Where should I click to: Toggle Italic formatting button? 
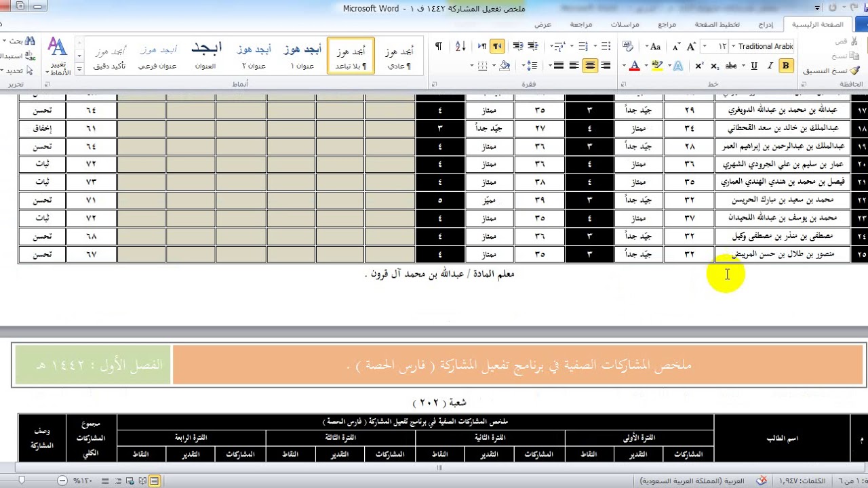coord(770,66)
